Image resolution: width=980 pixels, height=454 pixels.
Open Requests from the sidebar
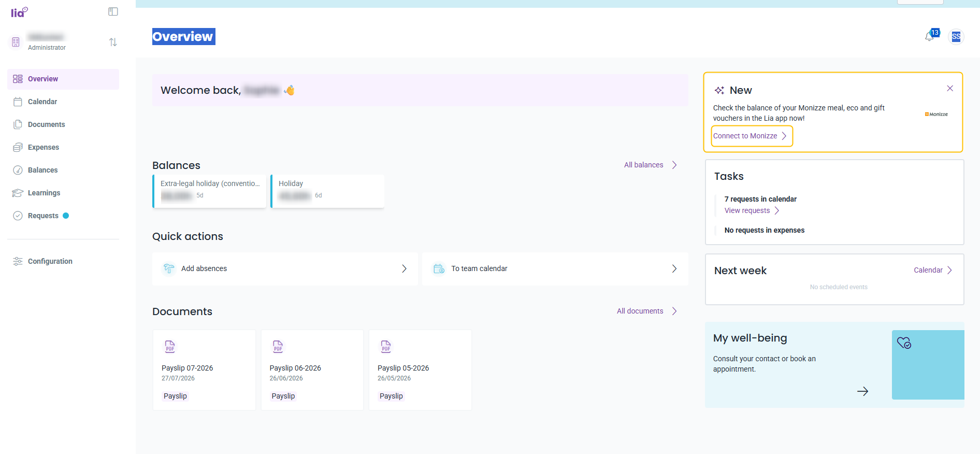63,216
